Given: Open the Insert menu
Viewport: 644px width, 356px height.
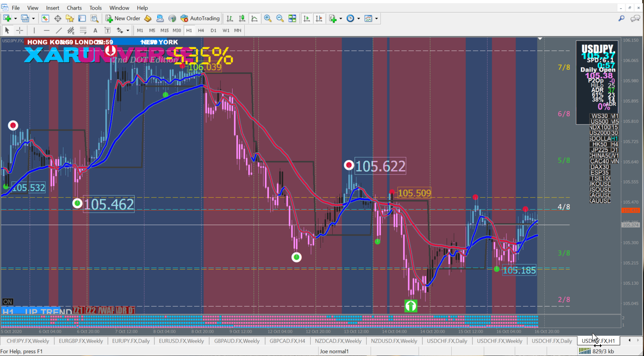Looking at the screenshot, I should click(x=53, y=8).
